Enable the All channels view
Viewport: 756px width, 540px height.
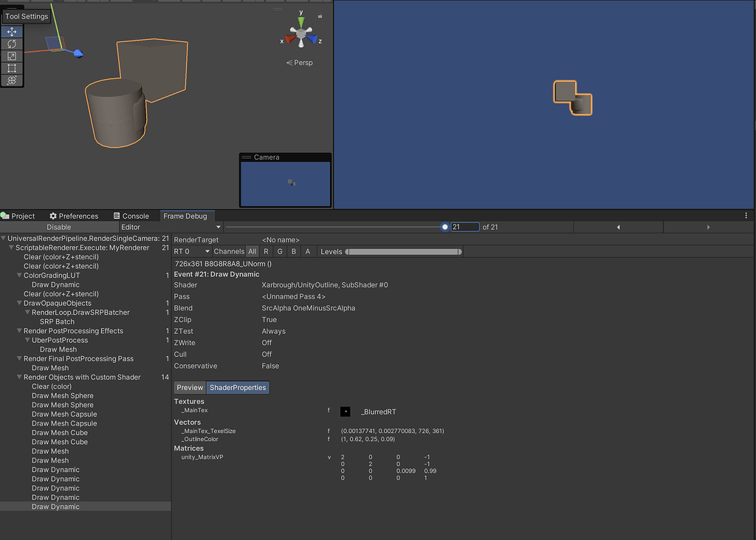(253, 251)
